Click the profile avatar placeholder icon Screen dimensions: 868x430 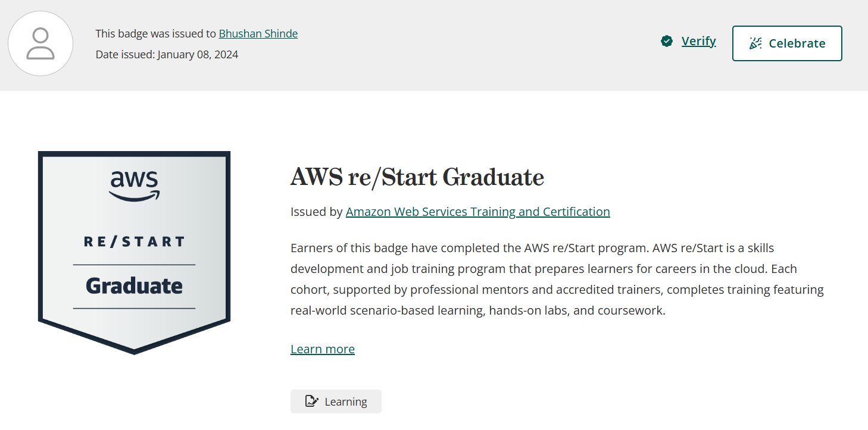pyautogui.click(x=40, y=43)
